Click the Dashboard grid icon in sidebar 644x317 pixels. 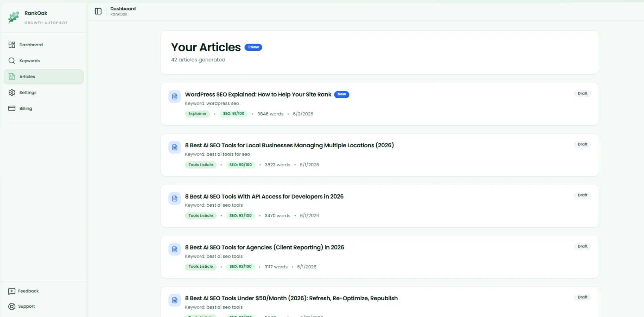click(12, 45)
